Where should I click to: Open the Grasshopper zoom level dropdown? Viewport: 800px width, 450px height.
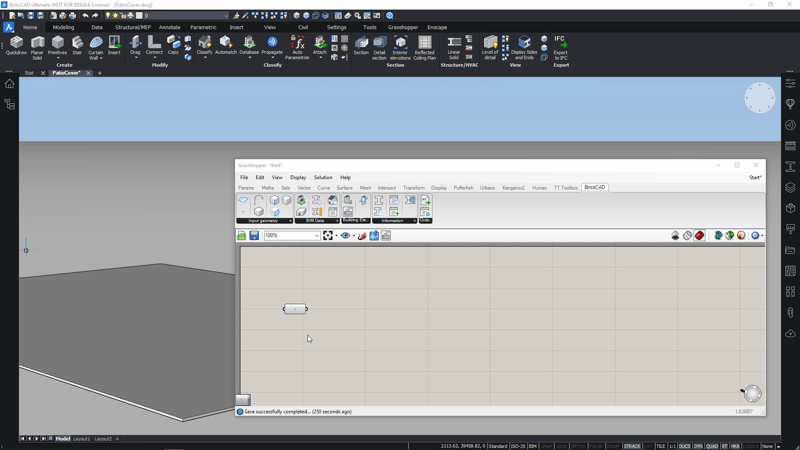coord(317,236)
